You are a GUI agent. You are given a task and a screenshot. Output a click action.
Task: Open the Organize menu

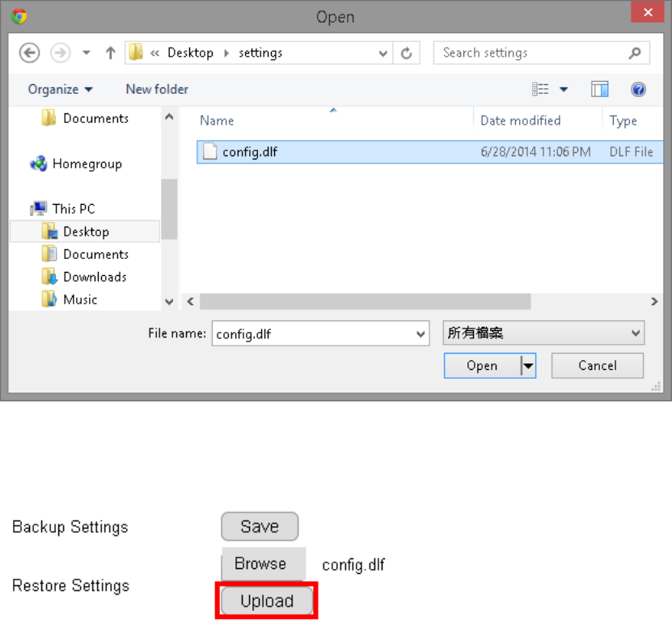click(60, 89)
